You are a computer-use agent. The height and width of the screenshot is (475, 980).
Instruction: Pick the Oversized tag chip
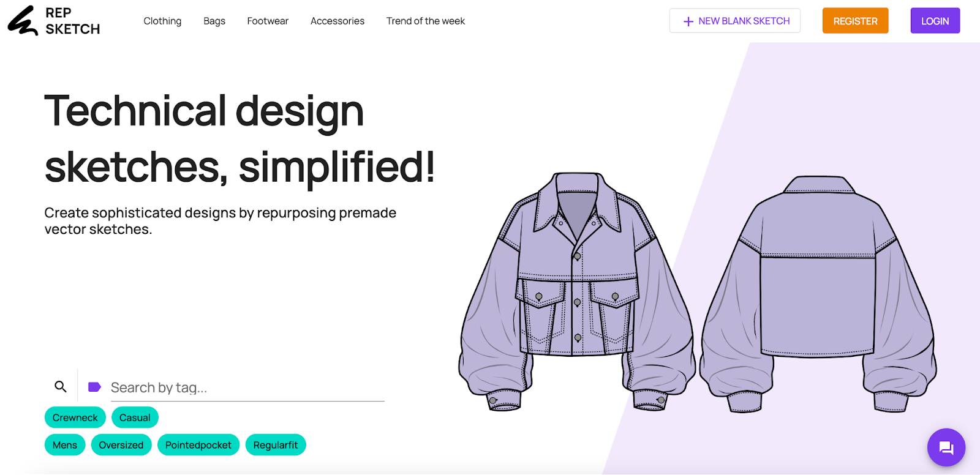tap(121, 445)
